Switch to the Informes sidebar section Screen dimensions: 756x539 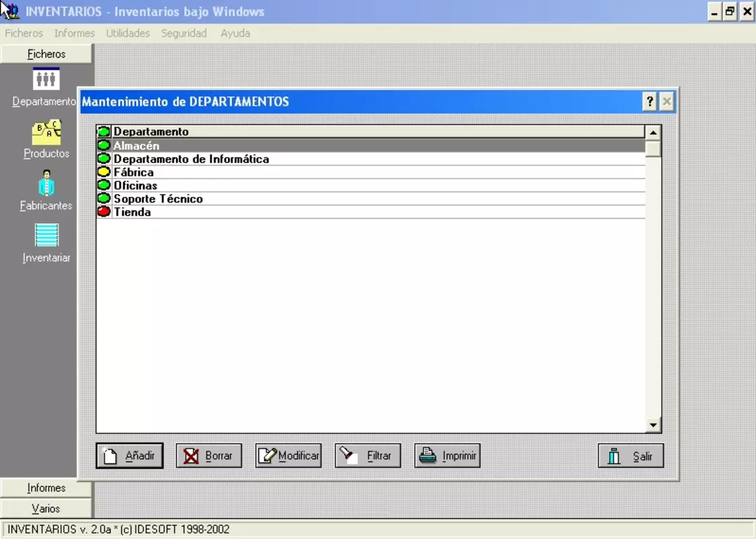point(46,488)
